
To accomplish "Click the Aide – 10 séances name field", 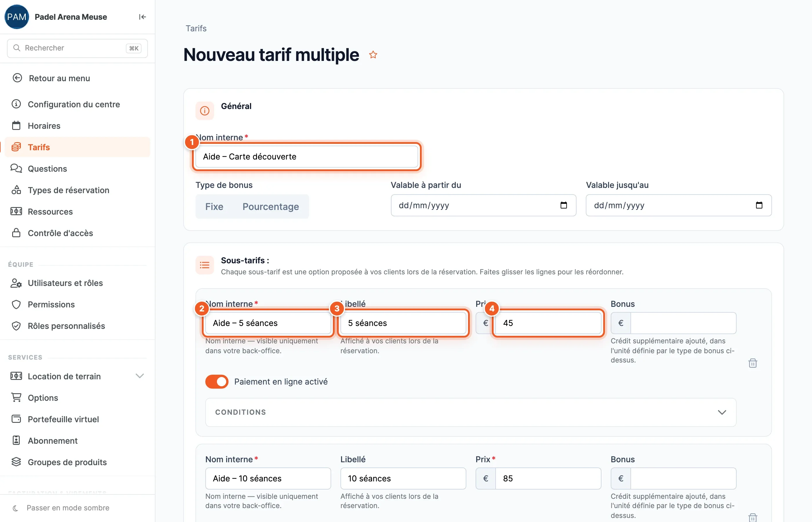I will pos(268,478).
